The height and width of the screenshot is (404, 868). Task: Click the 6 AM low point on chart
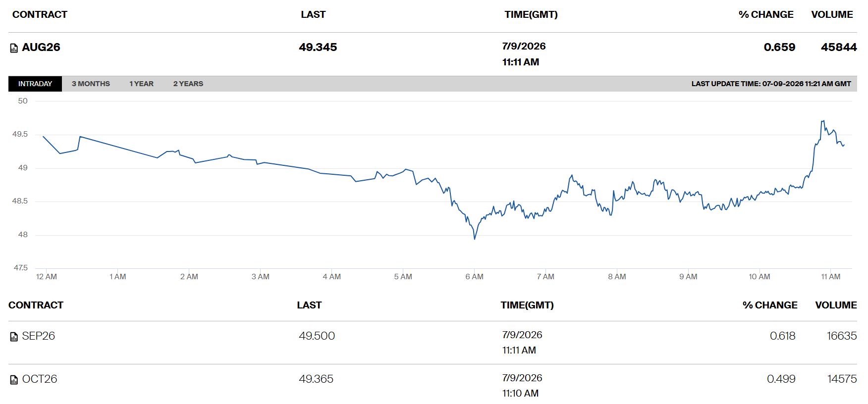(475, 239)
